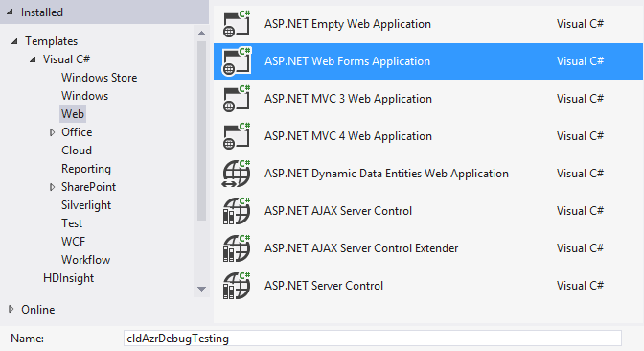
Task: Select the Web category
Action: click(73, 114)
